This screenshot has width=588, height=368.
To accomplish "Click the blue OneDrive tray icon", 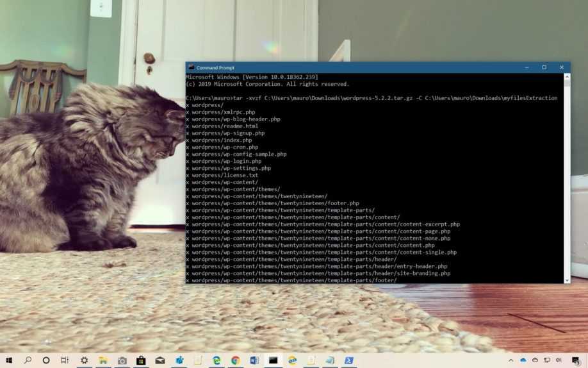I will point(523,360).
